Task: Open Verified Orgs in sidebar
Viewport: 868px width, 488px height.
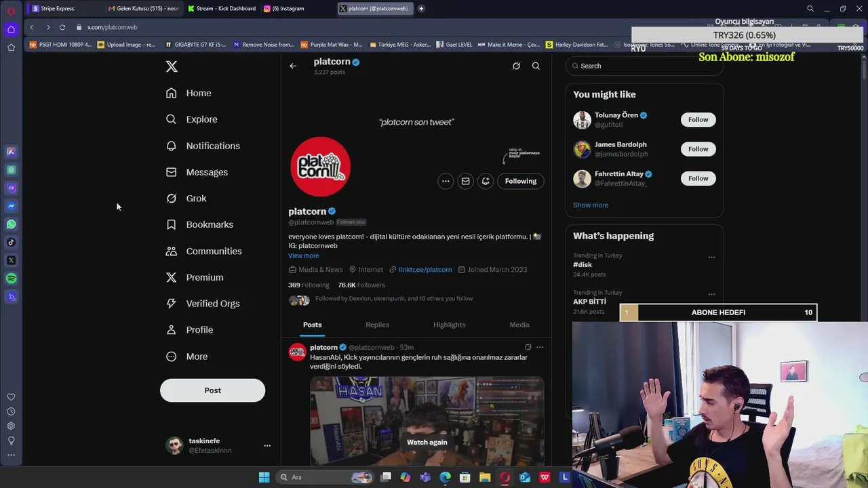Action: pyautogui.click(x=203, y=304)
